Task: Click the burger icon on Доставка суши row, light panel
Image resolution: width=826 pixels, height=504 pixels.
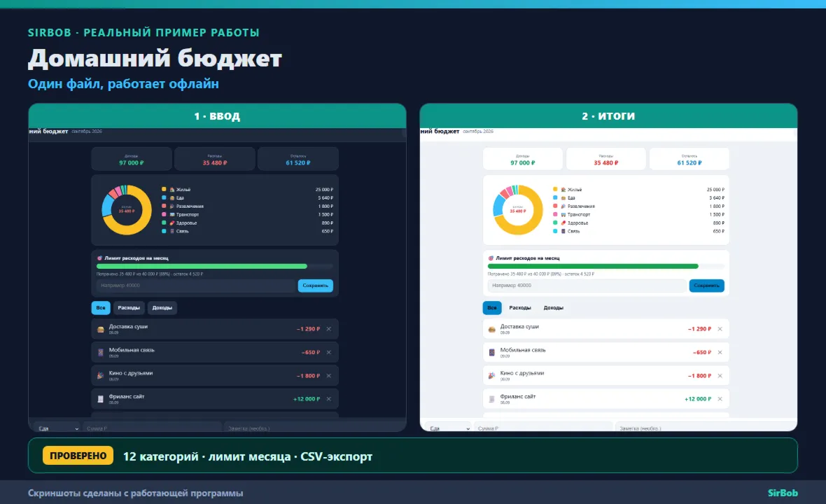Action: [x=491, y=329]
